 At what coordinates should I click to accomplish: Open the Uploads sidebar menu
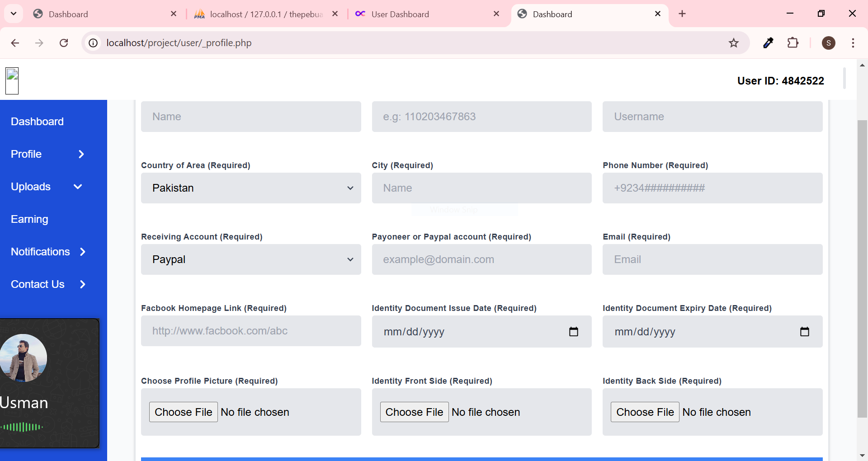pos(31,187)
